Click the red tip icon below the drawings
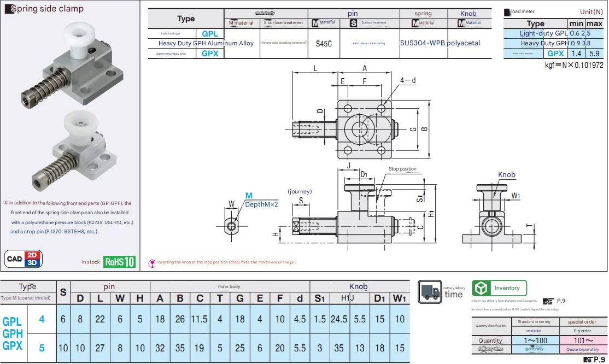This screenshot has height=364, width=609. click(x=152, y=262)
